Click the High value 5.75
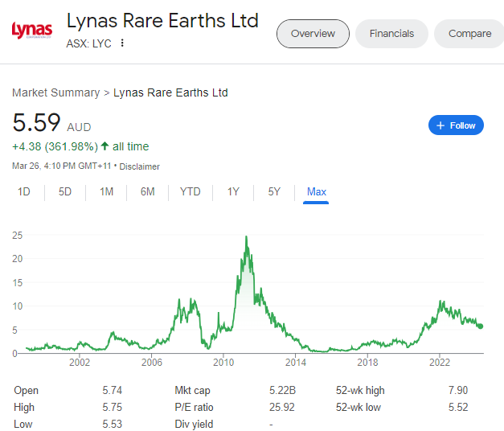Screen dimensions: 504x431 coord(113,407)
